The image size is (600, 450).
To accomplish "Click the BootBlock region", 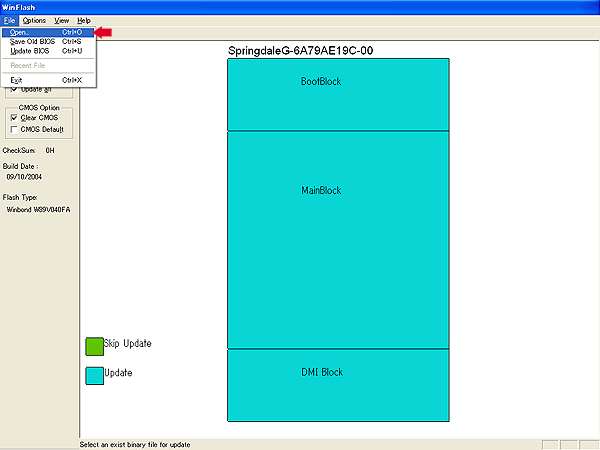I will [x=338, y=95].
